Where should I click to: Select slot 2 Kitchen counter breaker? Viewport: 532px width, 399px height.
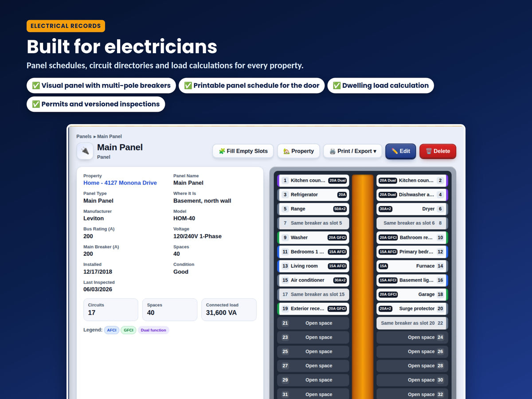tap(412, 180)
